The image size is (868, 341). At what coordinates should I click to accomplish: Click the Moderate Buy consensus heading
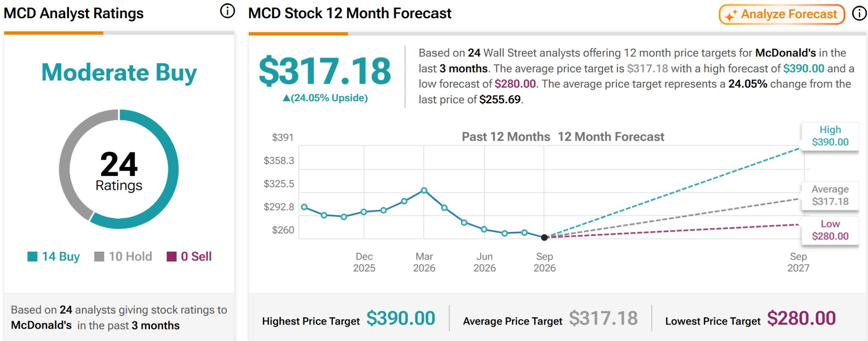(x=119, y=72)
